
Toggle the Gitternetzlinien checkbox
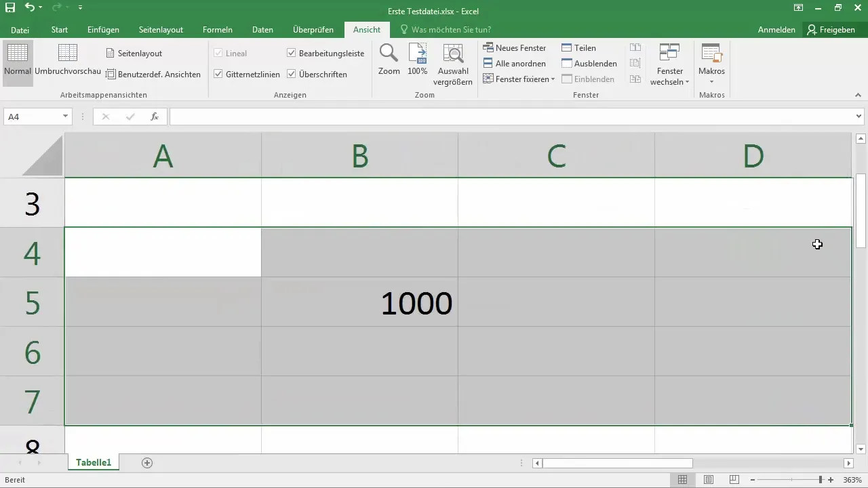tap(218, 75)
